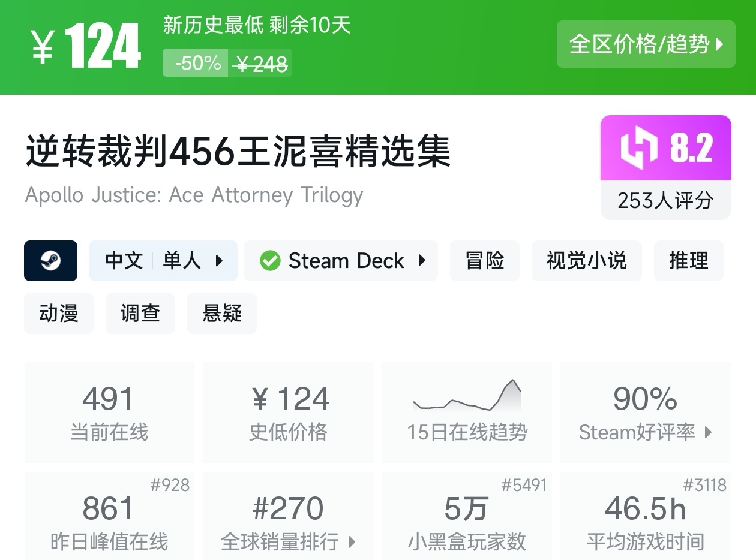Tap the ¥124 current price in banner
The image size is (756, 560).
coord(86,47)
